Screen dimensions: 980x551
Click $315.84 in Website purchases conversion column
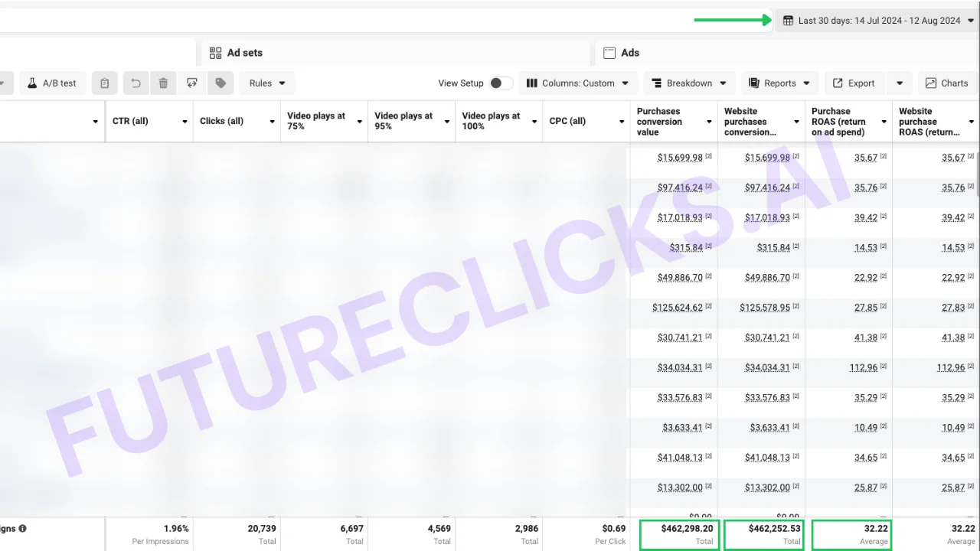[773, 247]
